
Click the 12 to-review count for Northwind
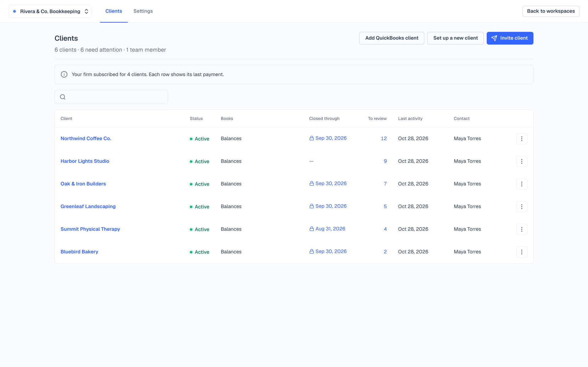(384, 138)
